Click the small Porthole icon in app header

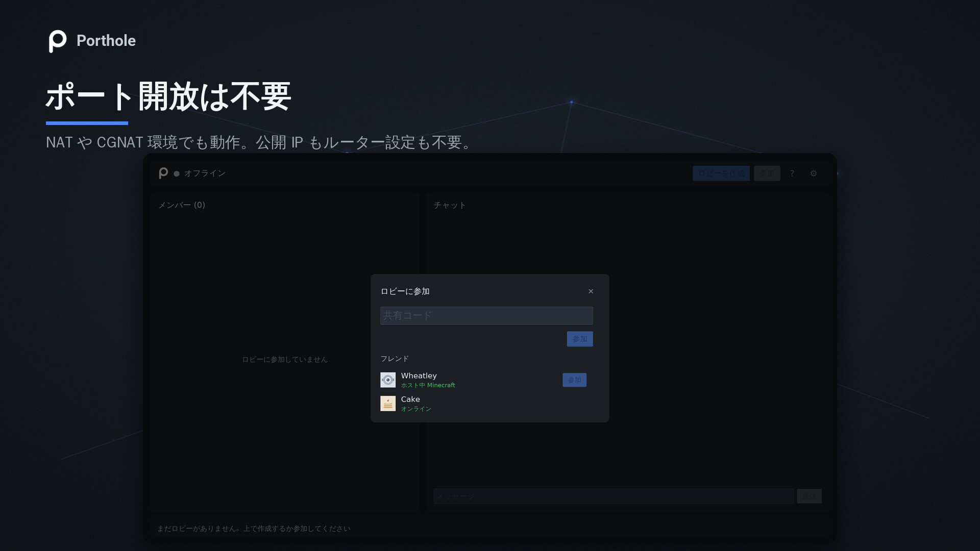coord(163,173)
